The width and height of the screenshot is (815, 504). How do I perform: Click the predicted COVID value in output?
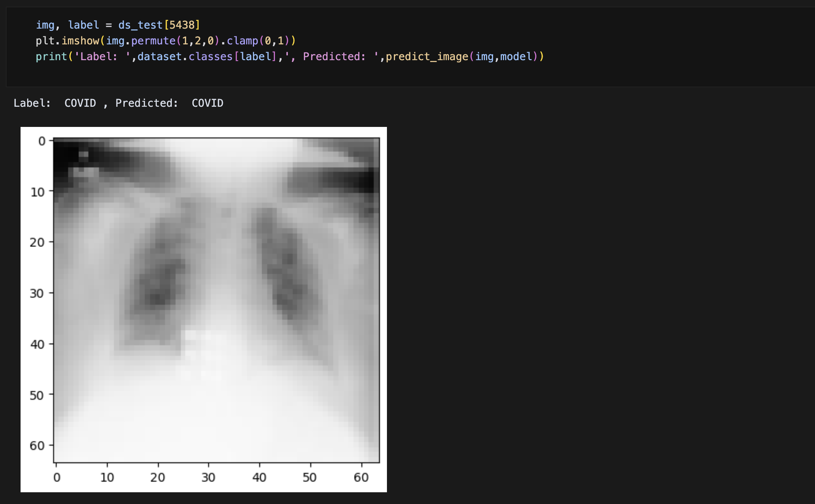tap(207, 103)
